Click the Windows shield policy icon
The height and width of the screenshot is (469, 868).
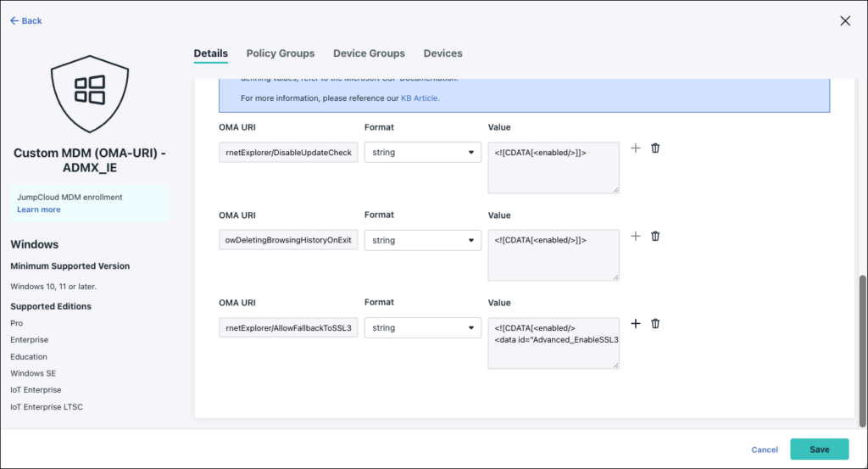[89, 90]
